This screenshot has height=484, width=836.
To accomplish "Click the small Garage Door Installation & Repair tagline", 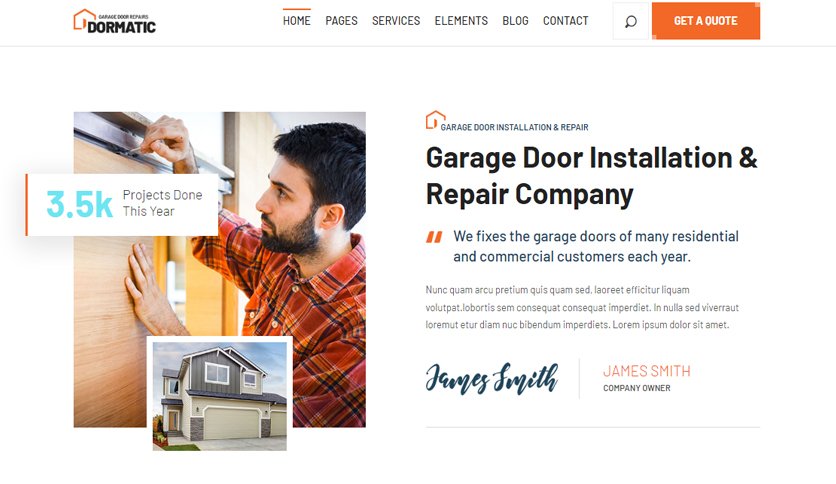I will 515,127.
